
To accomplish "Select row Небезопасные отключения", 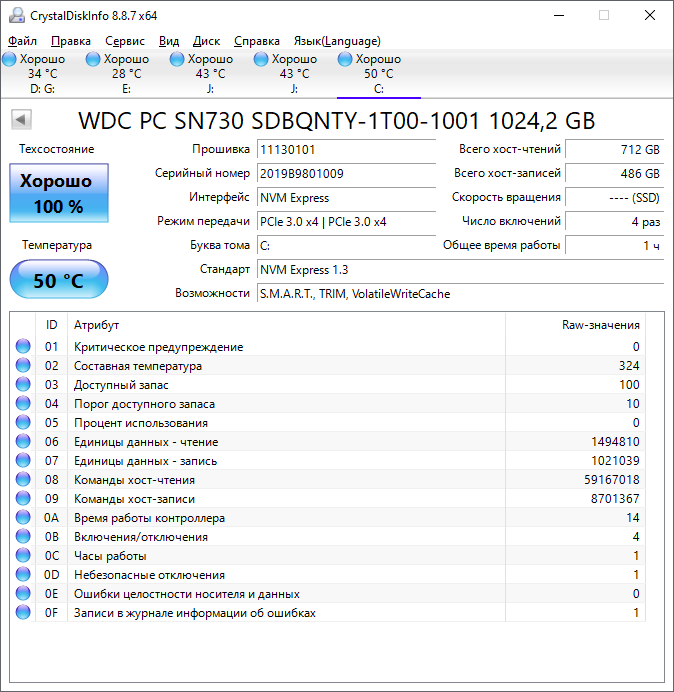I will pyautogui.click(x=328, y=574).
